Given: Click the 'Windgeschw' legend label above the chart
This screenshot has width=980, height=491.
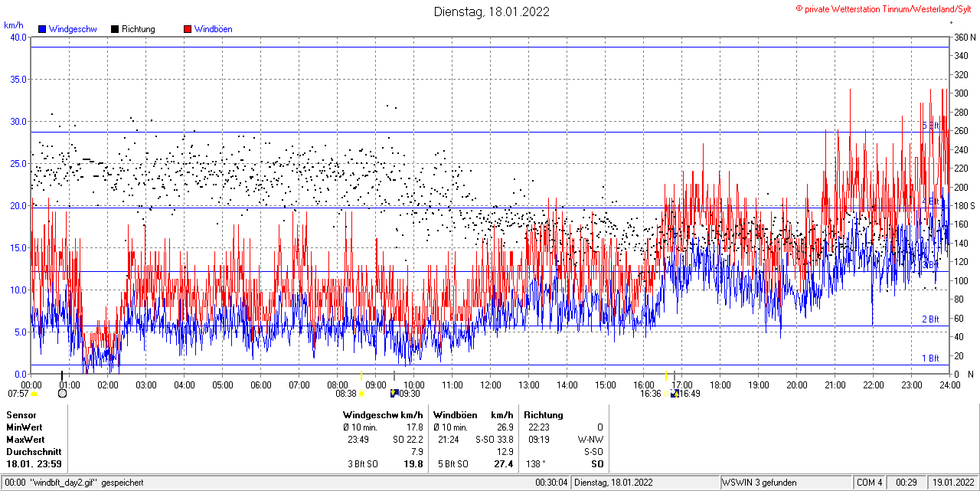Looking at the screenshot, I should click(x=73, y=29).
